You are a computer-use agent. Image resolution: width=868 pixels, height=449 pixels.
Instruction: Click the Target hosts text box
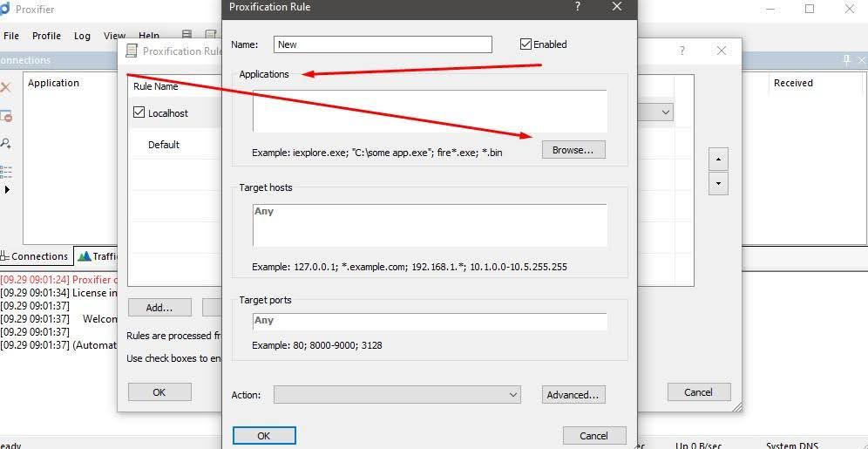(x=430, y=225)
